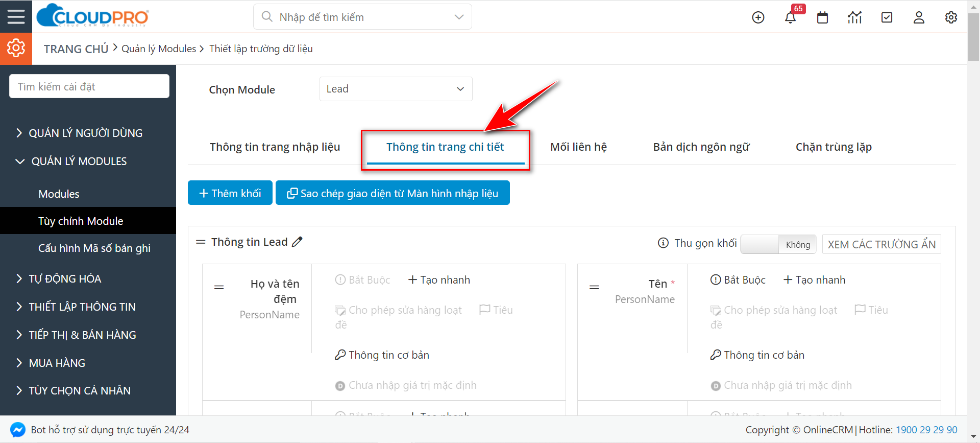The image size is (980, 443).
Task: Click drag handle of Thông tin Lead block
Action: coord(201,242)
